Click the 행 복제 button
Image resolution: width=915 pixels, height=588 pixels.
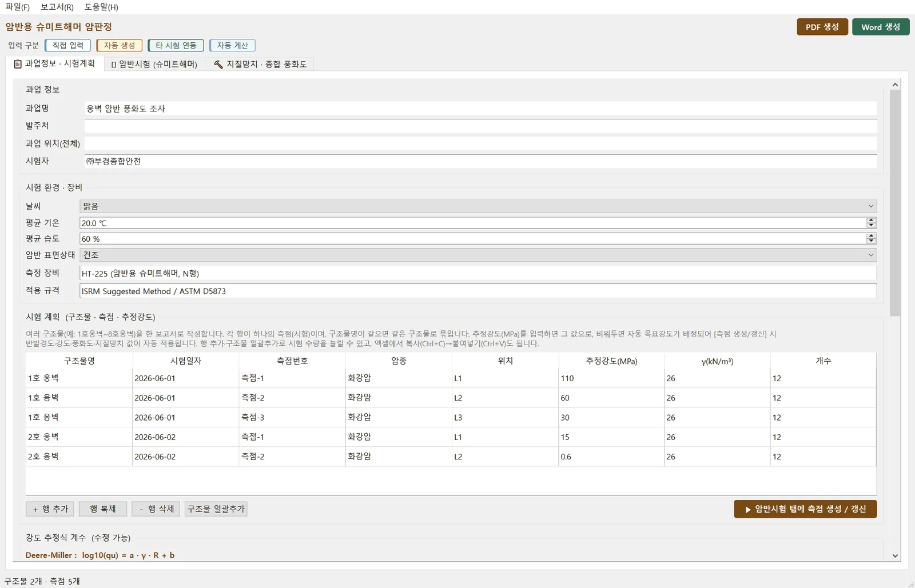[x=103, y=509]
